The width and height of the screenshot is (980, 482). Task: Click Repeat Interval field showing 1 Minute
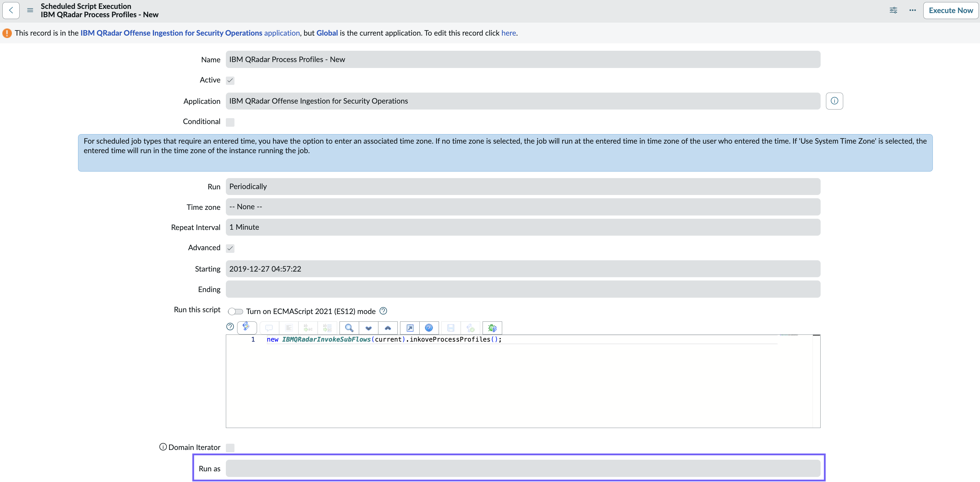point(523,227)
